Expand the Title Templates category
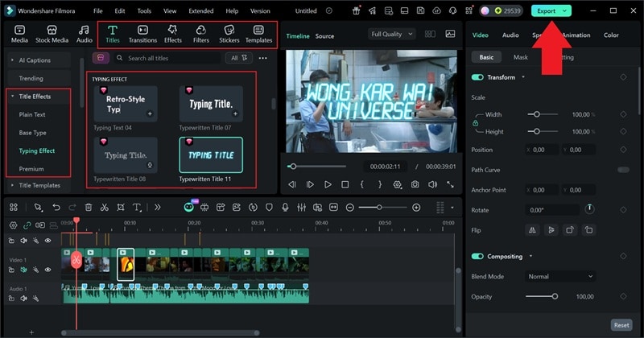 [12, 185]
